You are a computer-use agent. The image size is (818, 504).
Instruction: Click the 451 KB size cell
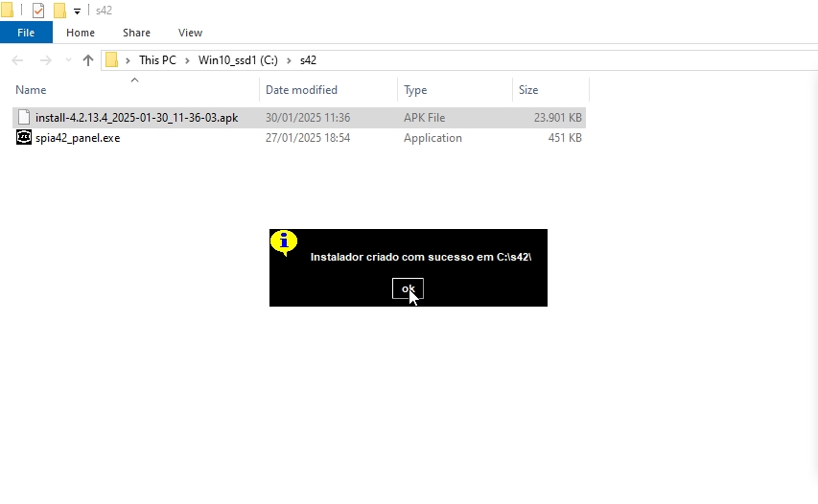(x=565, y=138)
